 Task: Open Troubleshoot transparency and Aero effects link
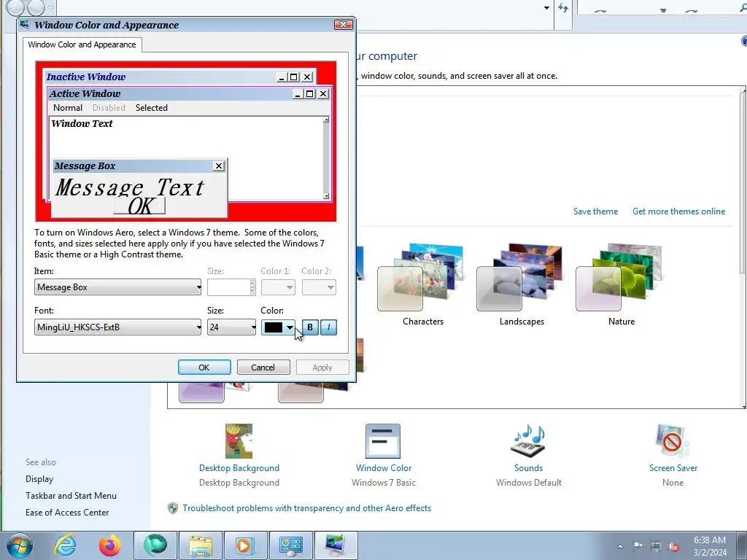coord(307,508)
